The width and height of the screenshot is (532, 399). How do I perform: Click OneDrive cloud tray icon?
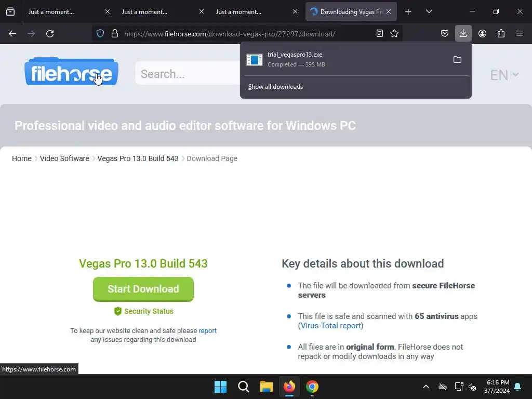[443, 387]
